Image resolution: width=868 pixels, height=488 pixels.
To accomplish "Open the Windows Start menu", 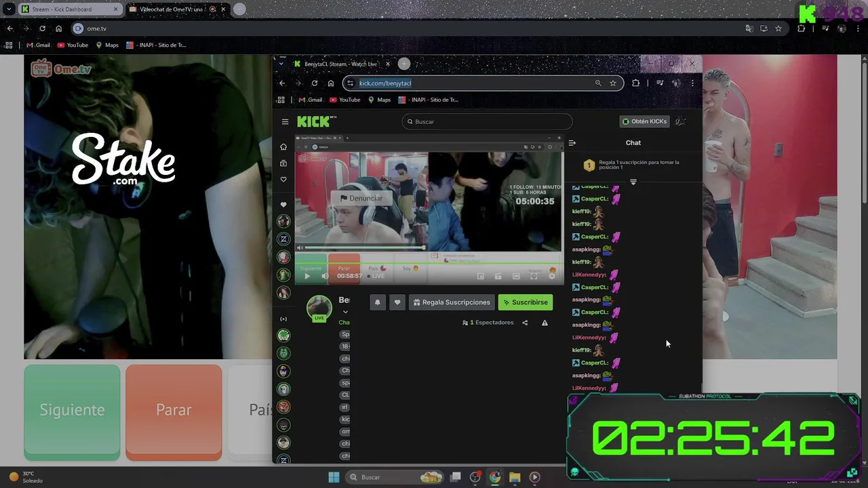I will (334, 477).
